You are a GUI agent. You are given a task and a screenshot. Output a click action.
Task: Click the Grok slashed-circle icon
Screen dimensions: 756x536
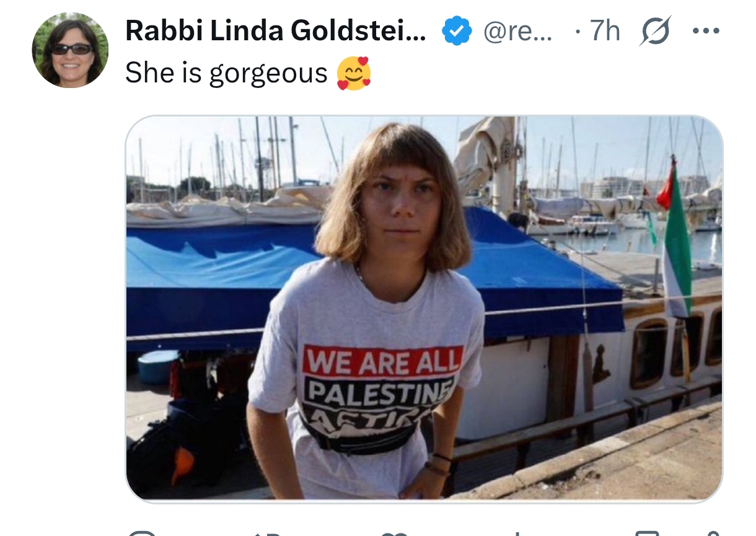pyautogui.click(x=656, y=31)
